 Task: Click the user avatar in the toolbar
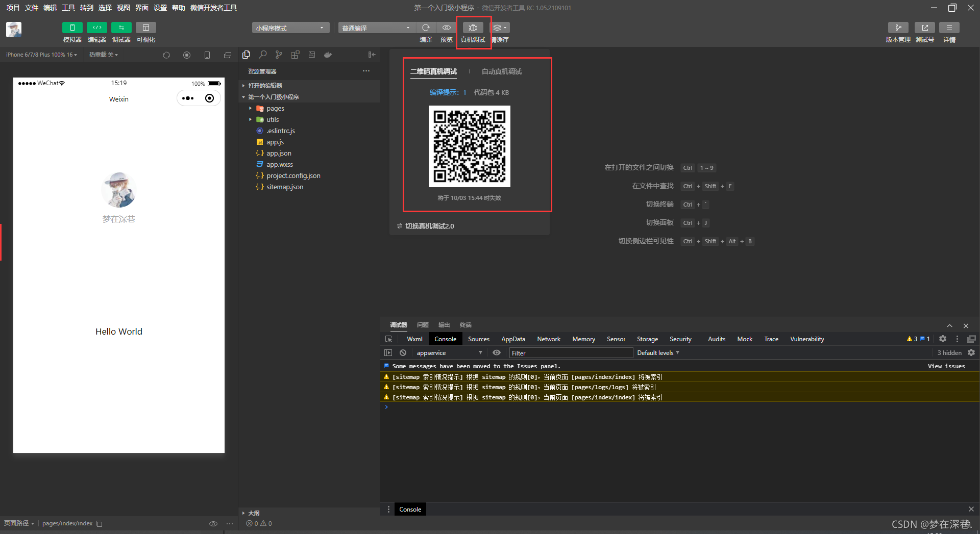pos(14,30)
